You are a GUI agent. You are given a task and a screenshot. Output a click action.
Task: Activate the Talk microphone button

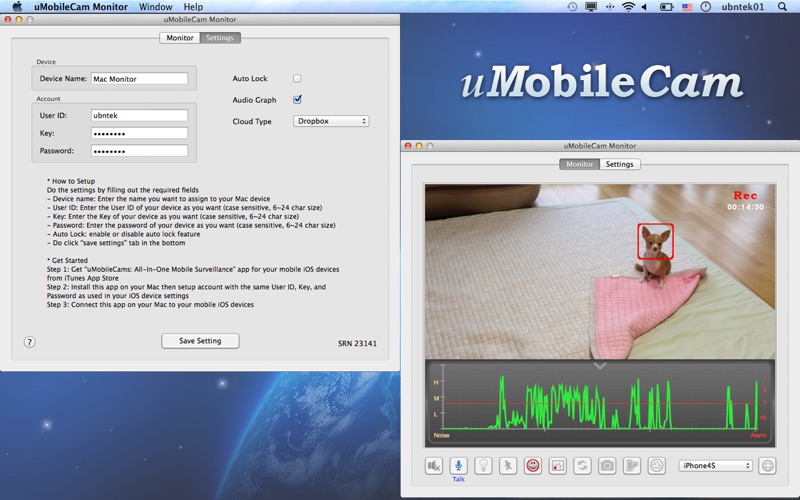coord(458,465)
